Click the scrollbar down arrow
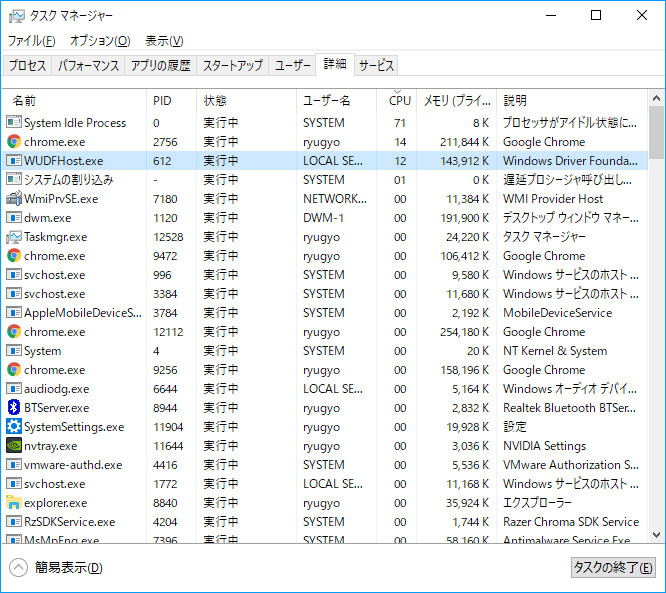 (x=656, y=535)
